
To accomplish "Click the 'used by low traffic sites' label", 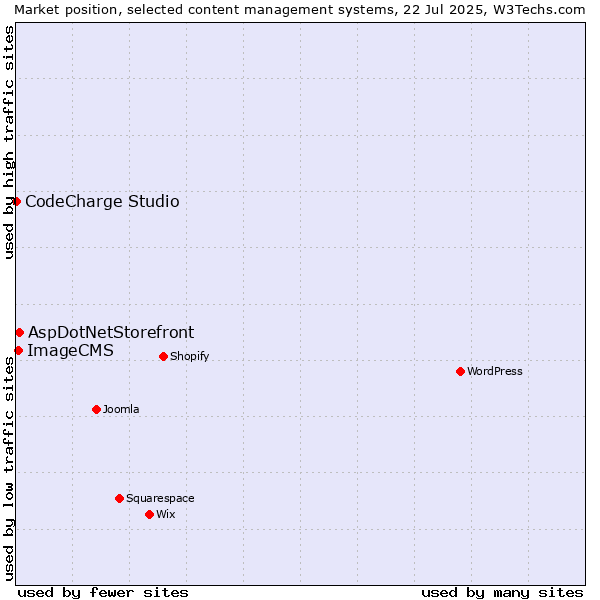I will [8, 469].
